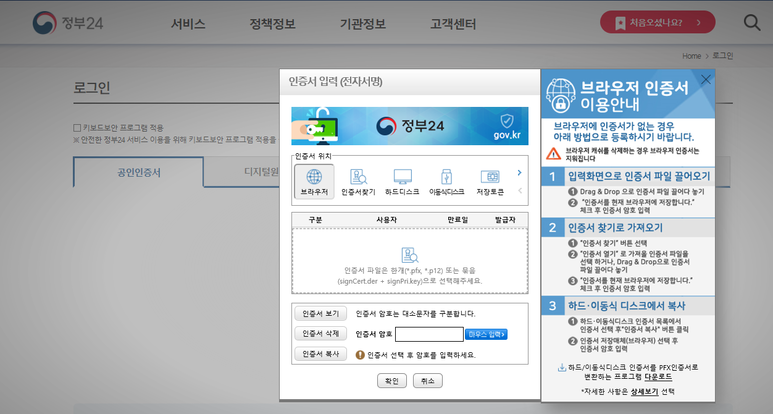The height and width of the screenshot is (414, 773).
Task: Click the 처음오셨나요? button
Action: pos(658,22)
